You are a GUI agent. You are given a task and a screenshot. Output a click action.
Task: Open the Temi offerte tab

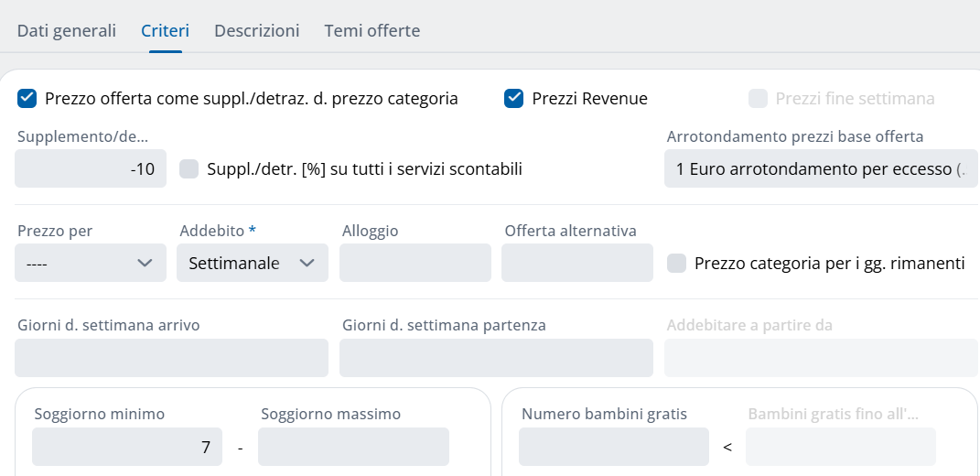click(372, 30)
